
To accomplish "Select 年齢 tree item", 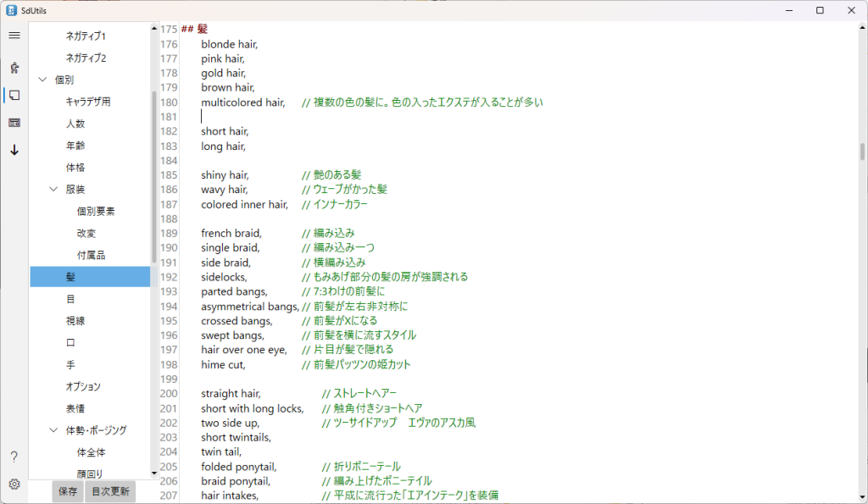I will point(75,146).
